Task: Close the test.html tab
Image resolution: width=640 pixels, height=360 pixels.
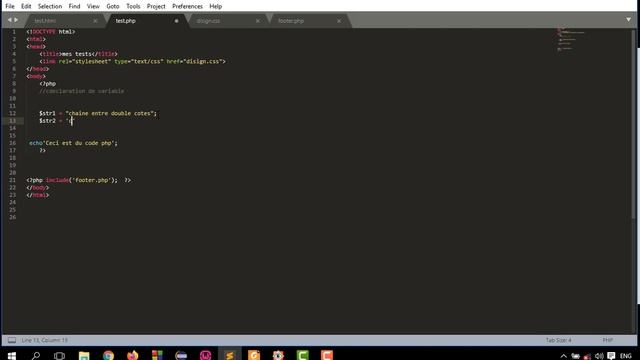Action: pos(96,21)
